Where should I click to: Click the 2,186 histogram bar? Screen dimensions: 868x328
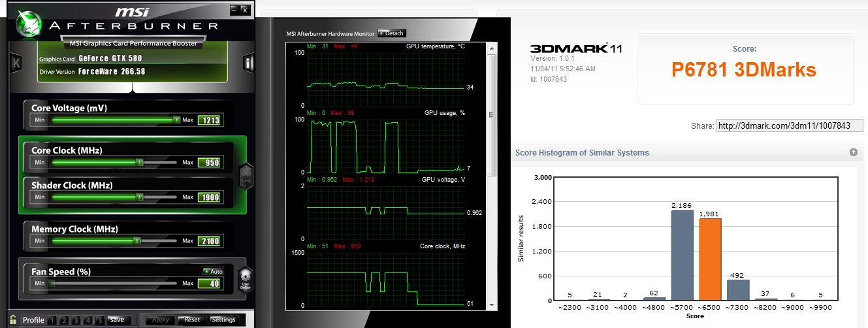681,255
